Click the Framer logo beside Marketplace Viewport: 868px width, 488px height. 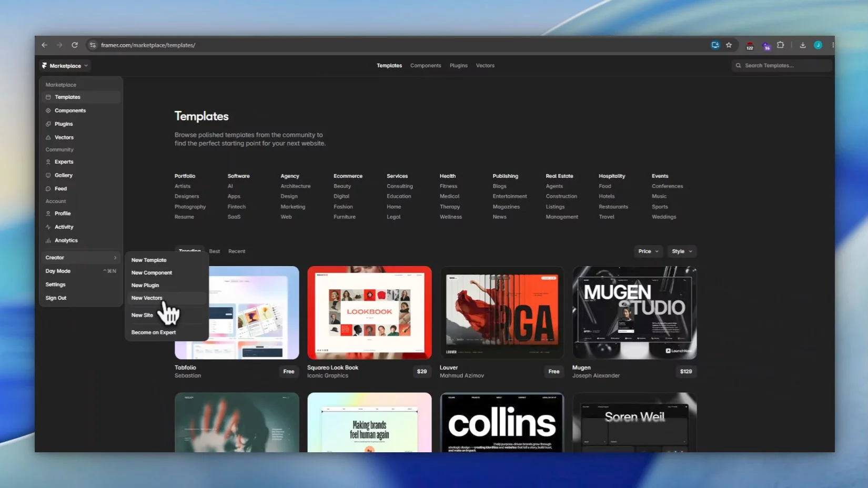click(x=44, y=66)
